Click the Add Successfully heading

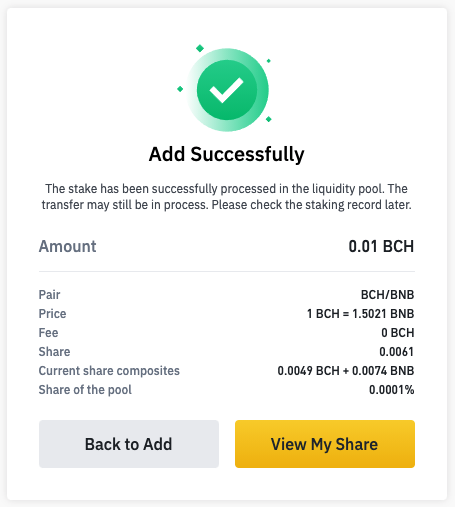227,154
